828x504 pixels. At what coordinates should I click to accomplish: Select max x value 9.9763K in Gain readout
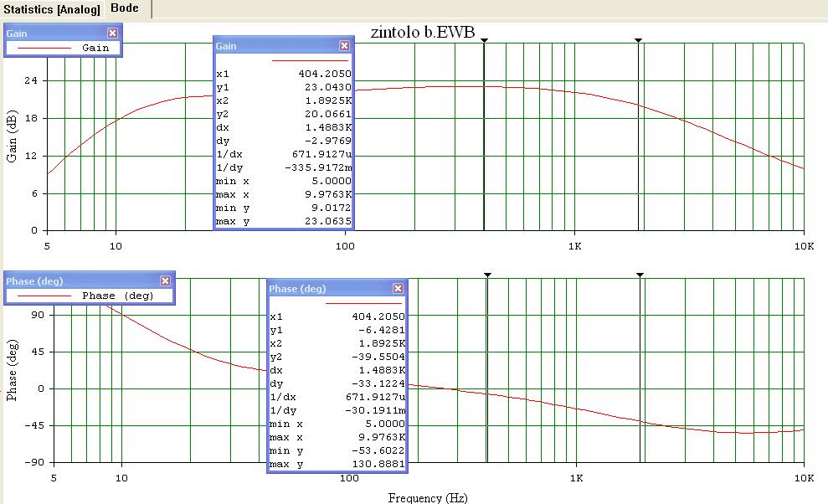click(x=328, y=194)
